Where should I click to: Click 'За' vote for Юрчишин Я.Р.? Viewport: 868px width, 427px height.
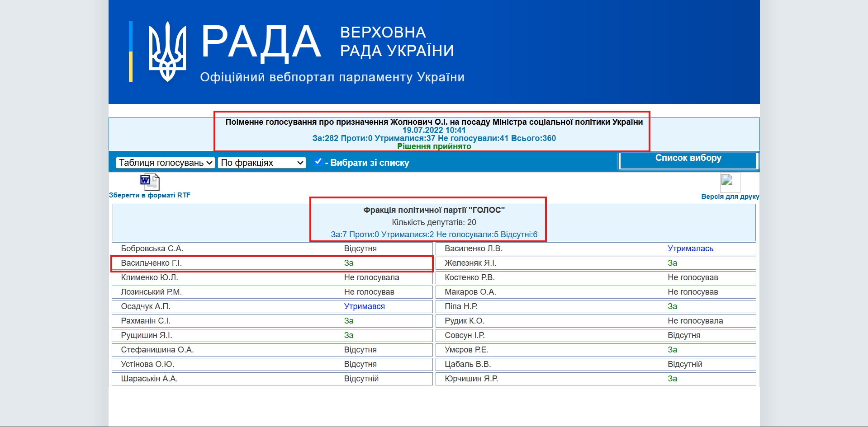[x=673, y=379]
